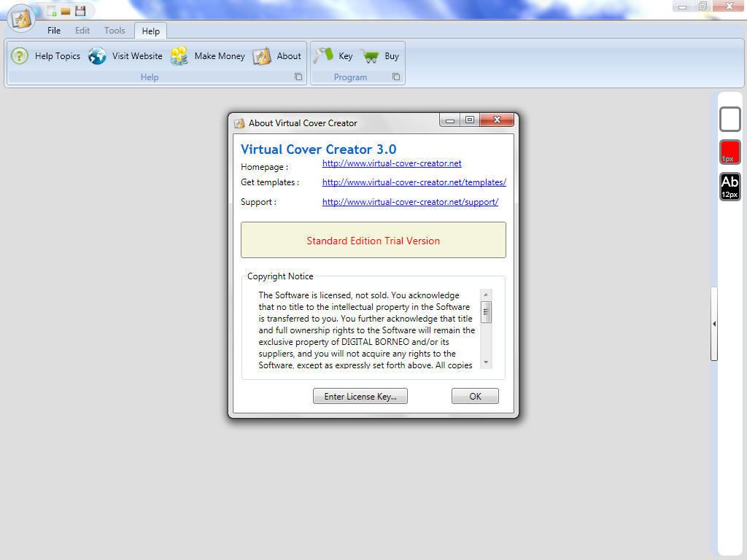The width and height of the screenshot is (747, 560).
Task: Click the 'Homepage :' label
Action: click(x=264, y=167)
